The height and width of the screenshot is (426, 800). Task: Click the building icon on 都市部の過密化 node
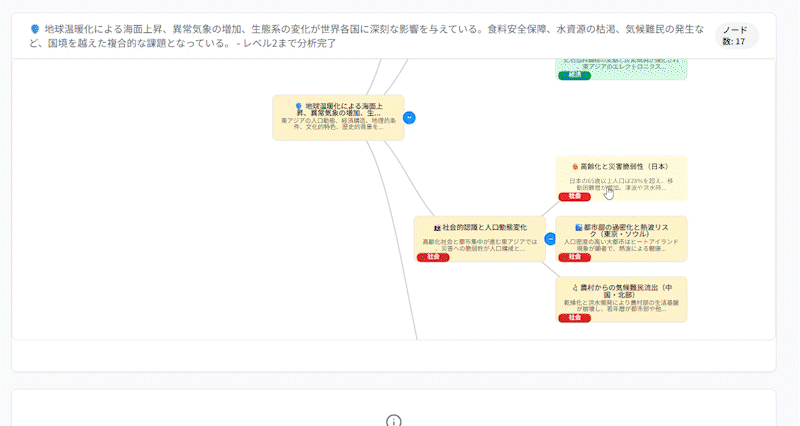point(579,227)
